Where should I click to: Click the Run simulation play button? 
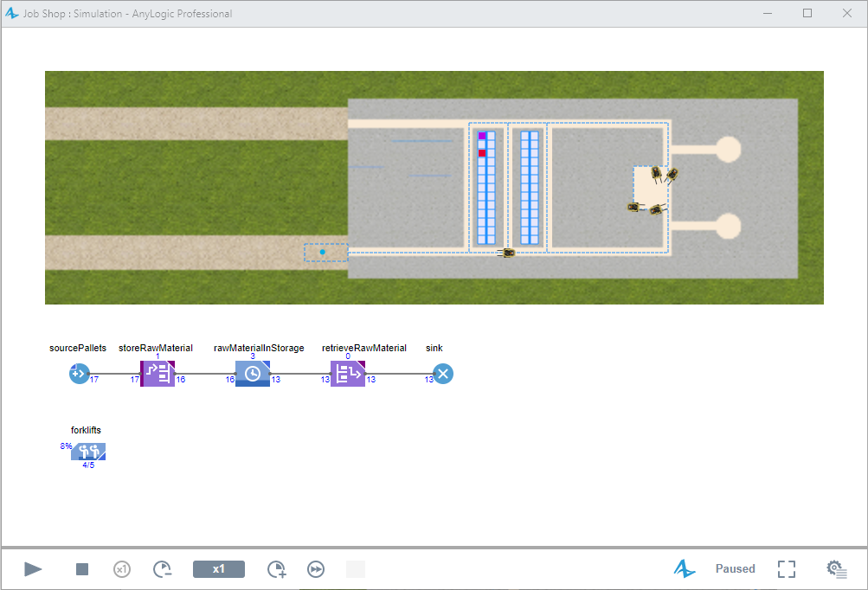click(33, 569)
